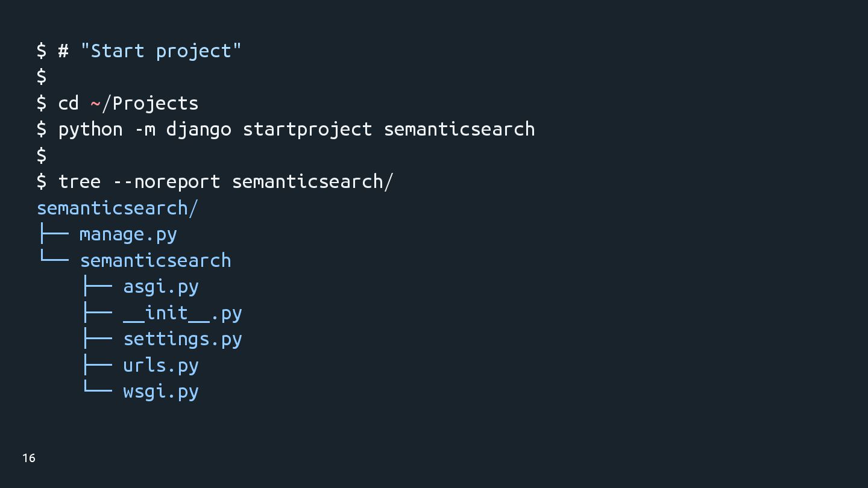
Task: Select wsgi.py in the tree
Action: click(161, 392)
